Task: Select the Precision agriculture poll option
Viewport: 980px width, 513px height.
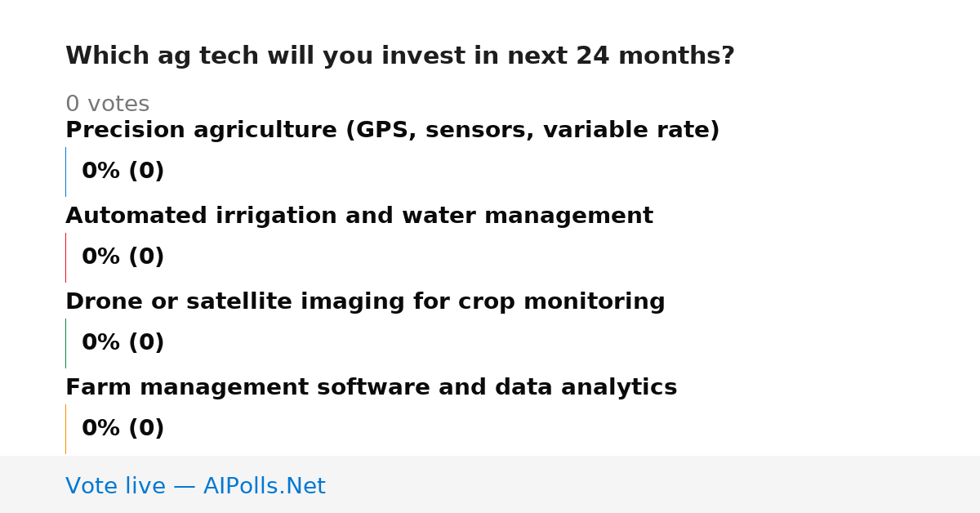Action: [392, 131]
